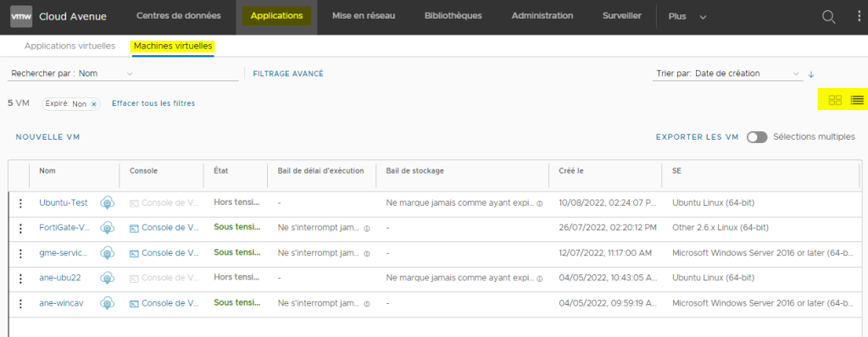Switch to grid card view
Screen dimensions: 868x337
(x=835, y=100)
